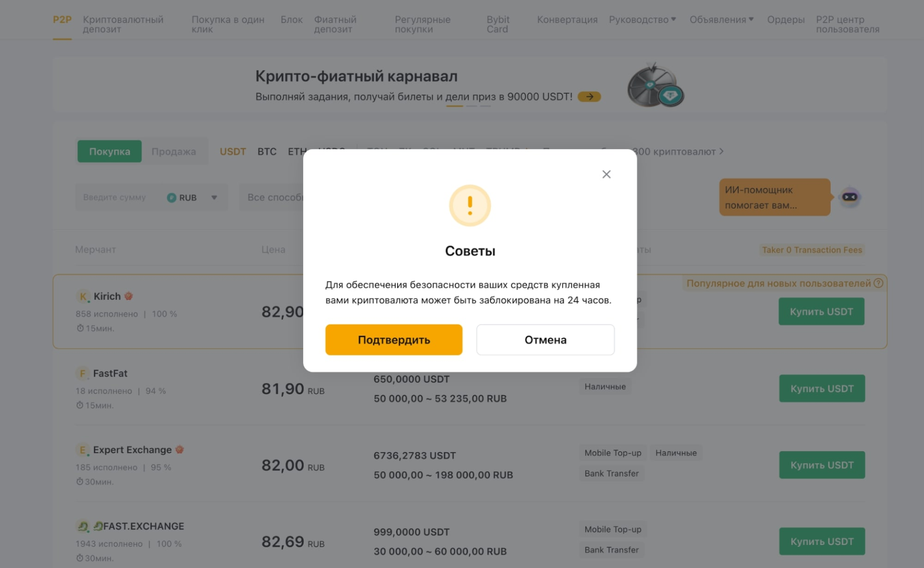Screen dimensions: 924x568
Task: Click the AI assistant robot icon
Action: point(849,197)
